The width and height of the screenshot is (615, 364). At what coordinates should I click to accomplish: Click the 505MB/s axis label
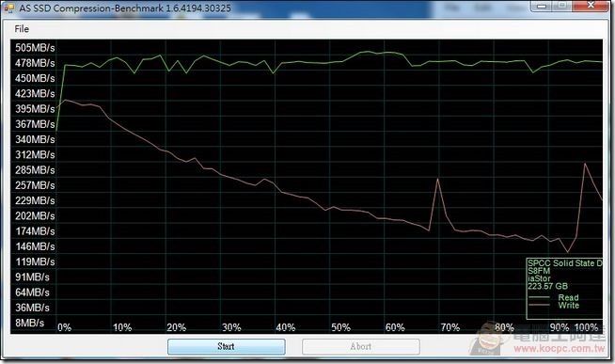point(35,48)
